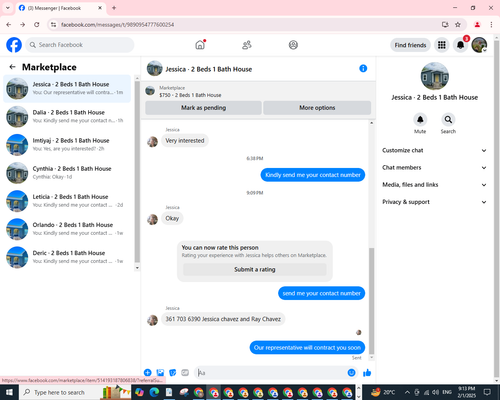Viewport: 500px width, 400px height.
Task: Open the notifications bell icon
Action: (x=460, y=45)
